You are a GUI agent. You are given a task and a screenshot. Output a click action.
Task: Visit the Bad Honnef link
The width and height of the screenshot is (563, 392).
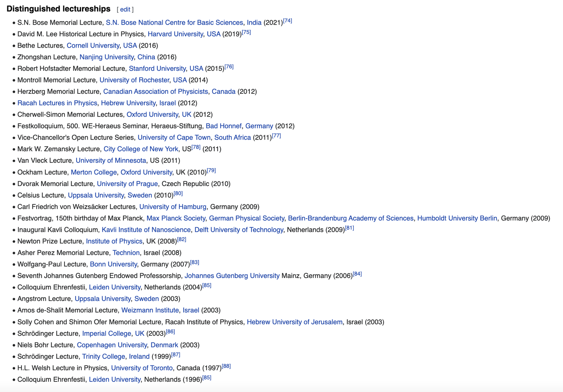pyautogui.click(x=224, y=126)
